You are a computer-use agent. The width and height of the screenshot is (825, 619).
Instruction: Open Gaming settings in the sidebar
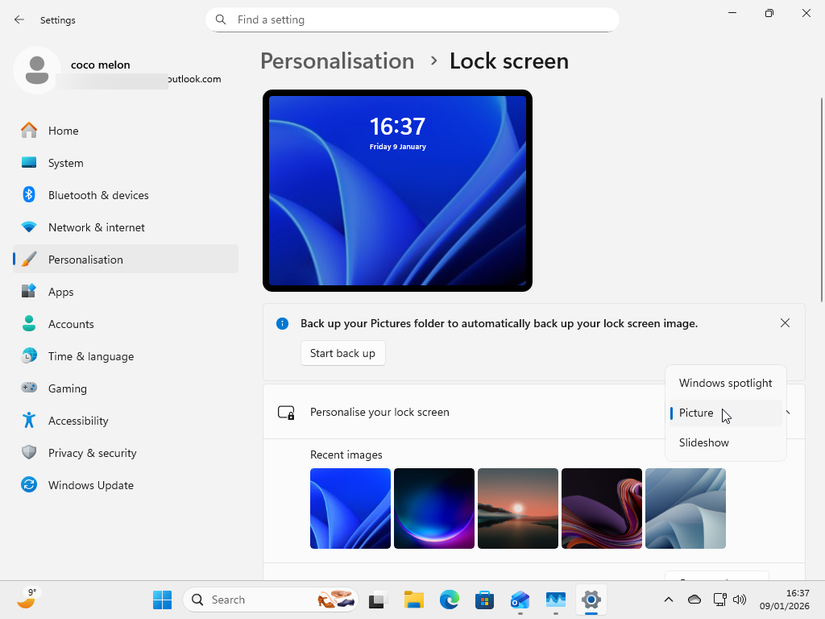(67, 388)
